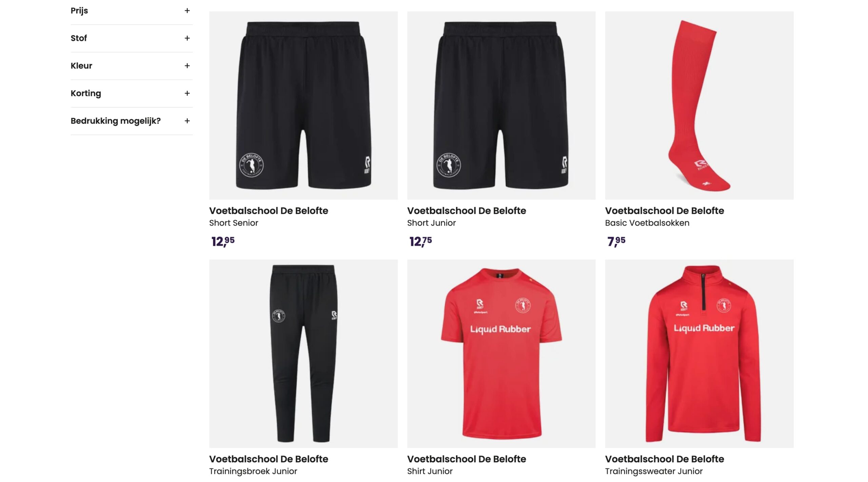Screen dimensions: 868x482
Task: View the red Shirt Junior image
Action: click(x=501, y=354)
